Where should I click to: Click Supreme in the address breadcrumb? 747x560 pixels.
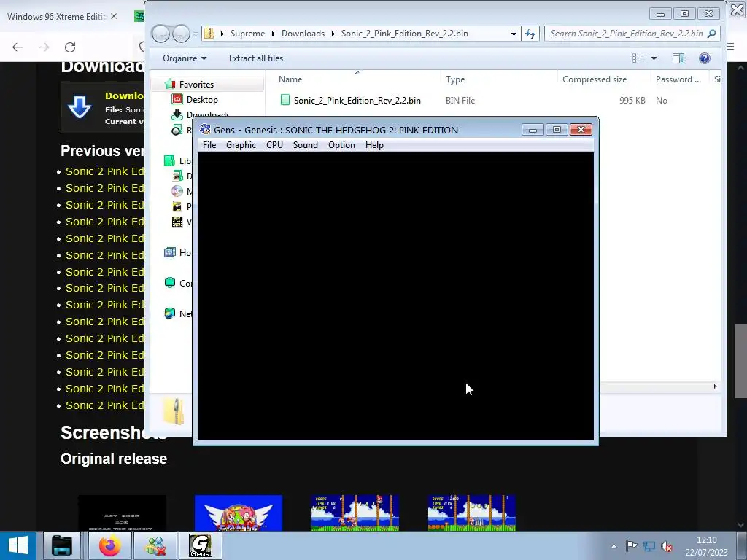(x=247, y=34)
